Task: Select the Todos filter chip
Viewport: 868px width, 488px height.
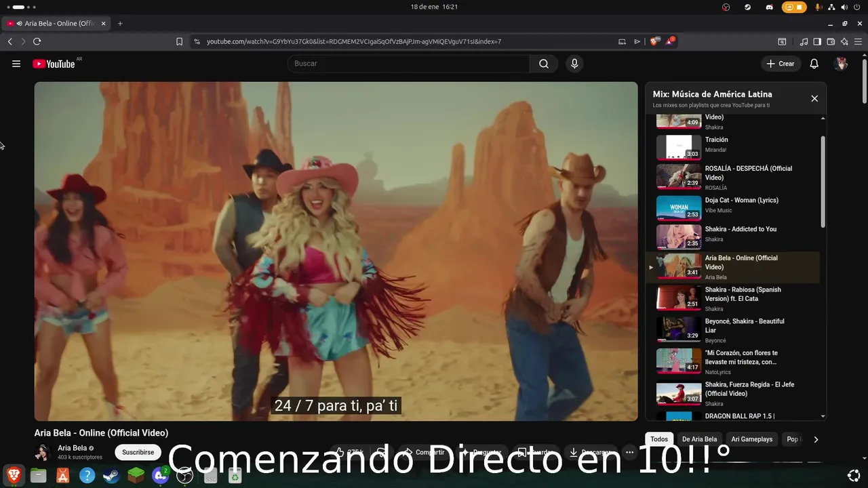Action: 659,439
